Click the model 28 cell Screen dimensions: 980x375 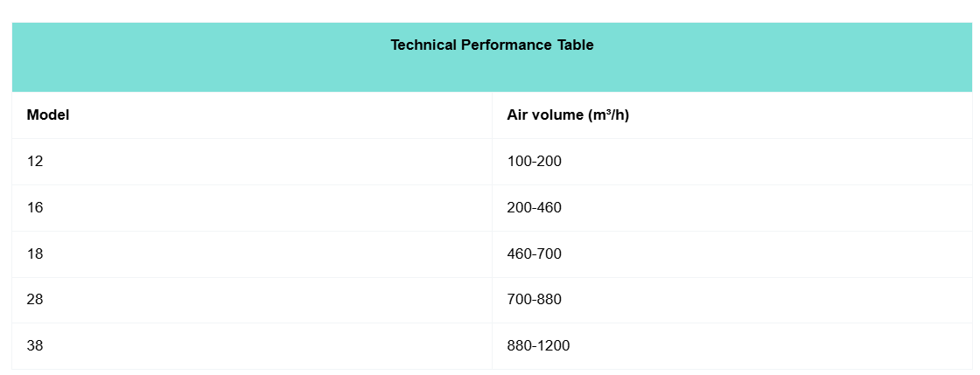(35, 300)
